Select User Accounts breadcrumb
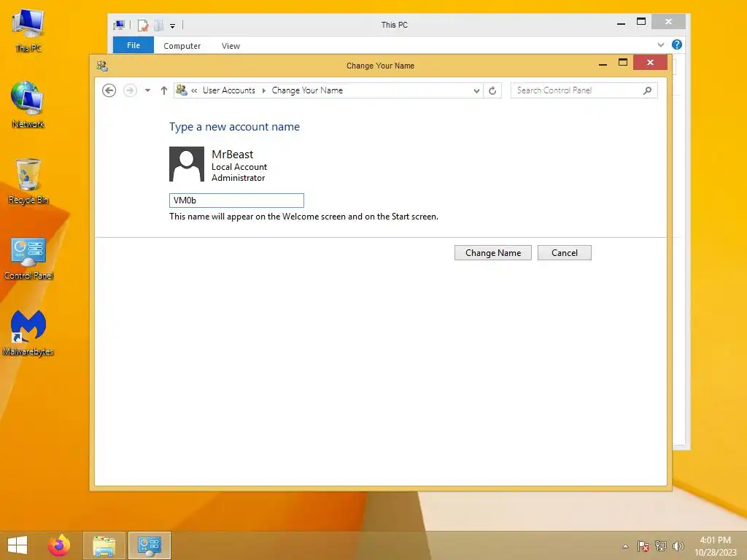747x560 pixels. click(228, 90)
